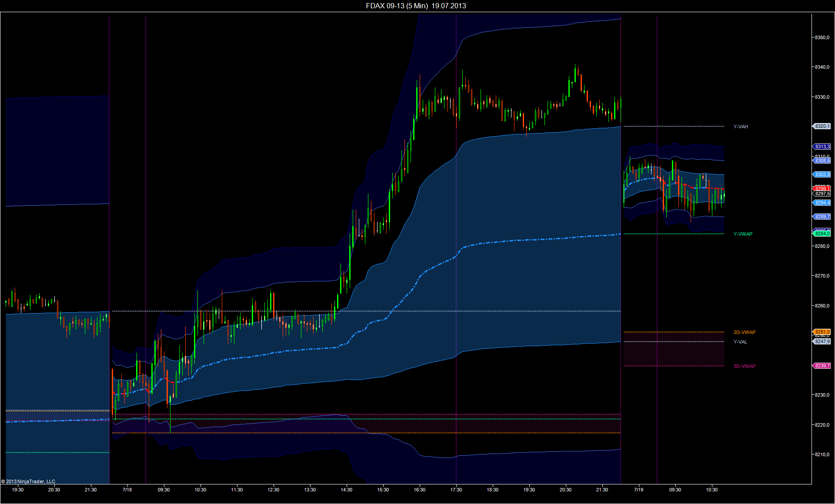The width and height of the screenshot is (835, 504).
Task: Click the "8350,0" price axis label
Action: (822, 37)
